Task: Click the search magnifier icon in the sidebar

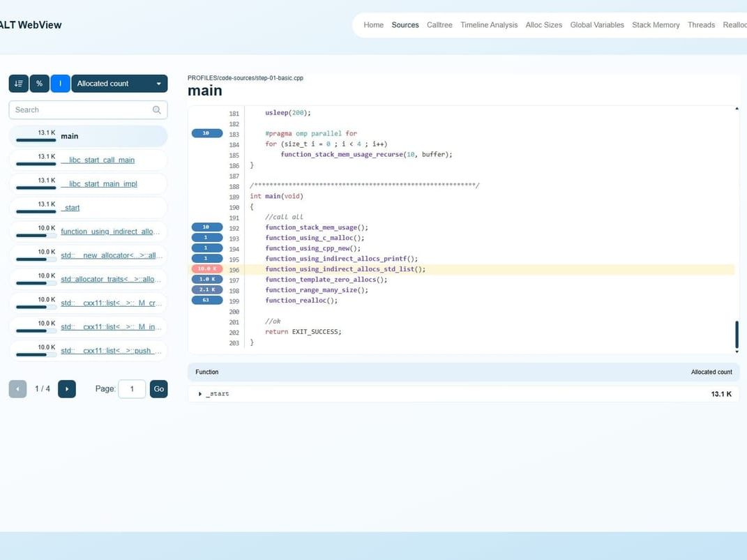Action: tap(157, 109)
